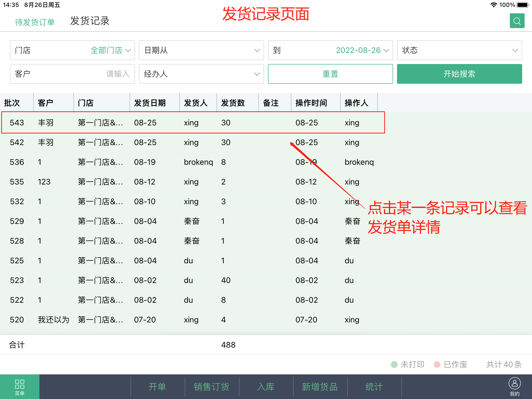Click the 重置 button
Image resolution: width=532 pixels, height=399 pixels.
point(331,74)
